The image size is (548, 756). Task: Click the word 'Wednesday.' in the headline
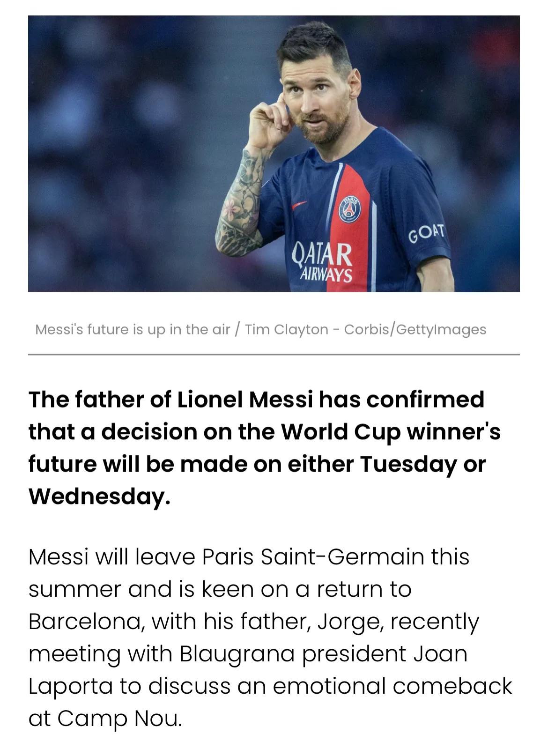[99, 496]
